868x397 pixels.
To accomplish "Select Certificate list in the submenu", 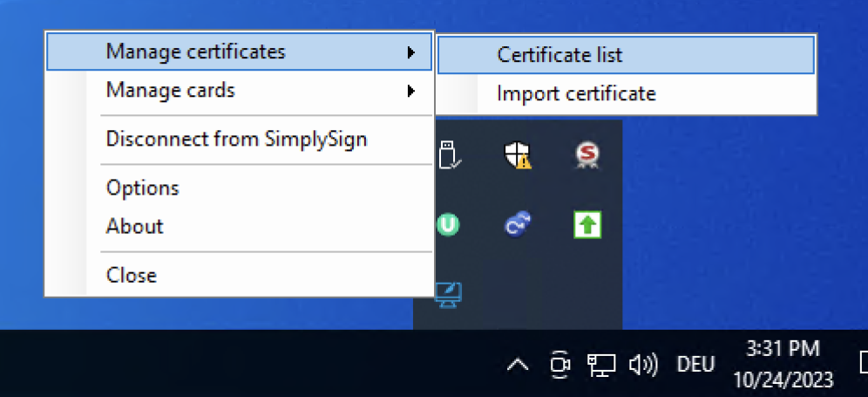I will (x=626, y=55).
